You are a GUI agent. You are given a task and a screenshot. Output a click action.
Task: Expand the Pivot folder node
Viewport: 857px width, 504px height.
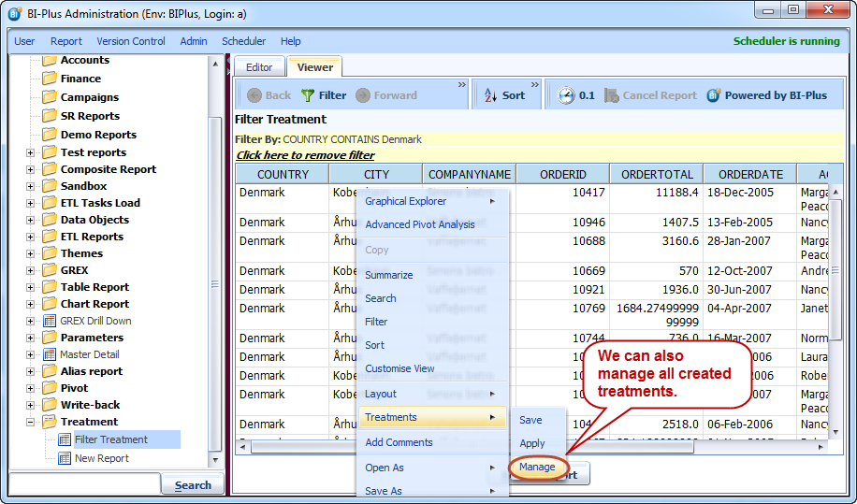31,388
